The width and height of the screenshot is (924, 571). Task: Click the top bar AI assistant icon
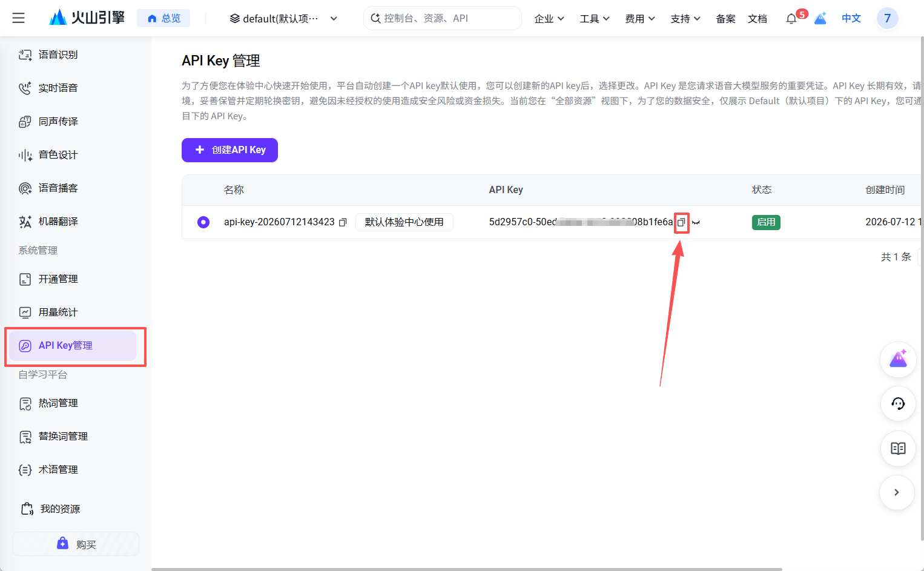(820, 19)
